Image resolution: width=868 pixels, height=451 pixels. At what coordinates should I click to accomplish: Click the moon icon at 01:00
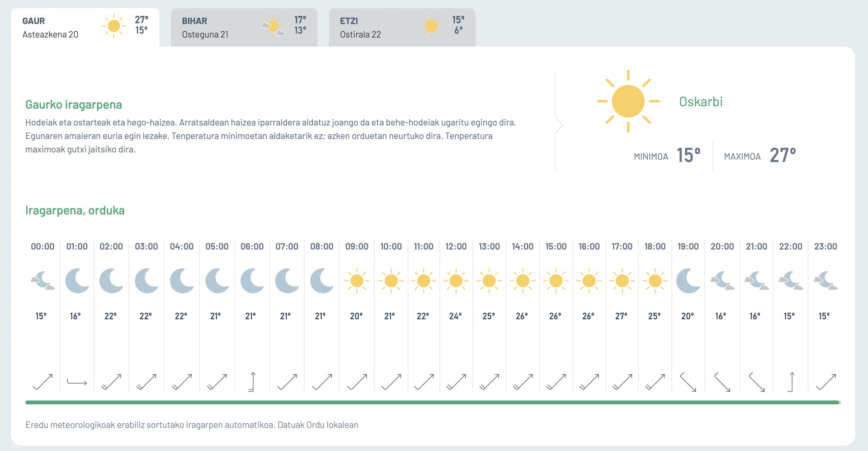coord(77,281)
